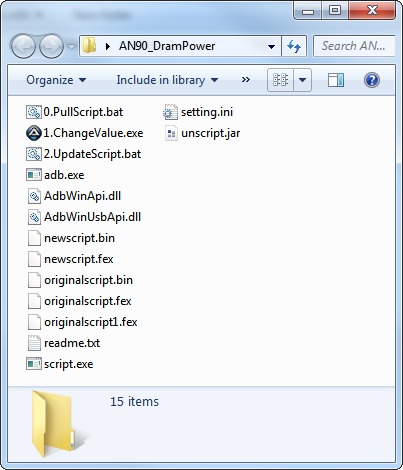The image size is (403, 470).
Task: Select file name setting.ini
Action: click(207, 112)
